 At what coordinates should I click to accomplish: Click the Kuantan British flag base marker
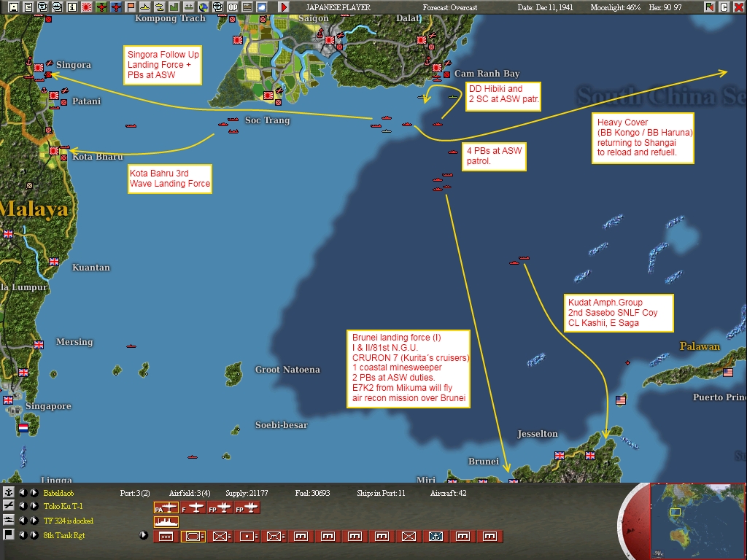click(54, 262)
